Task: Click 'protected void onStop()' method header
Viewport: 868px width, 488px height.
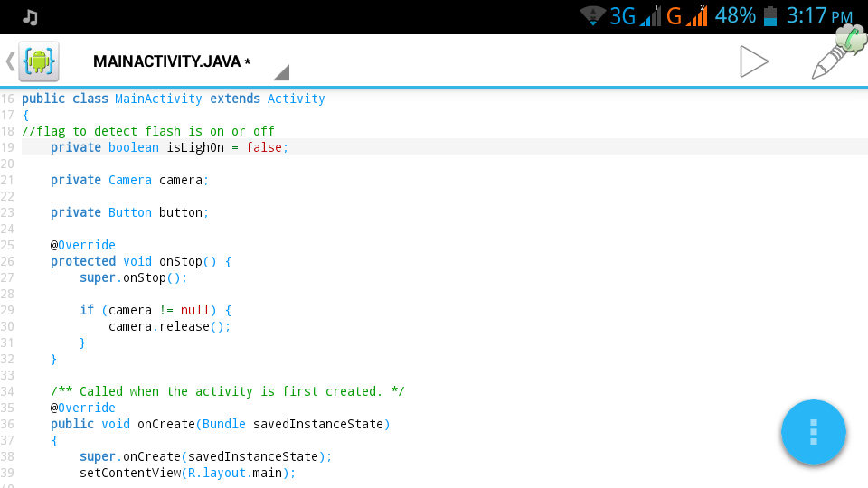Action: pos(141,261)
